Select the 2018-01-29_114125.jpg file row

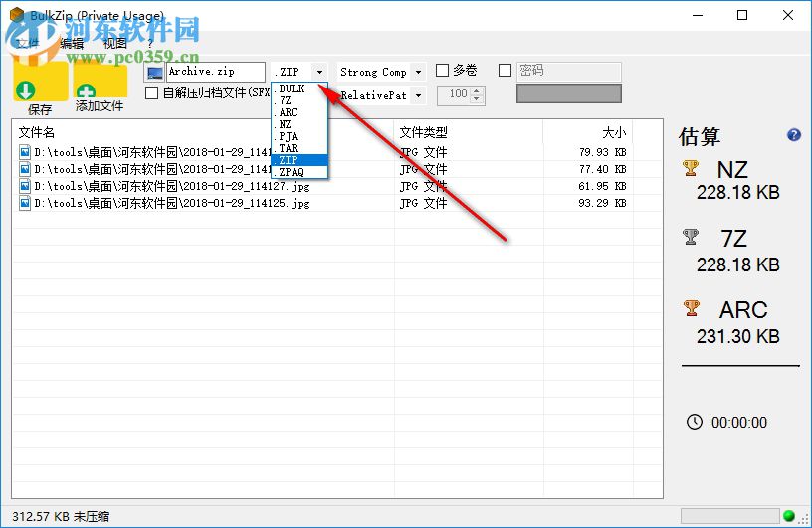point(336,203)
